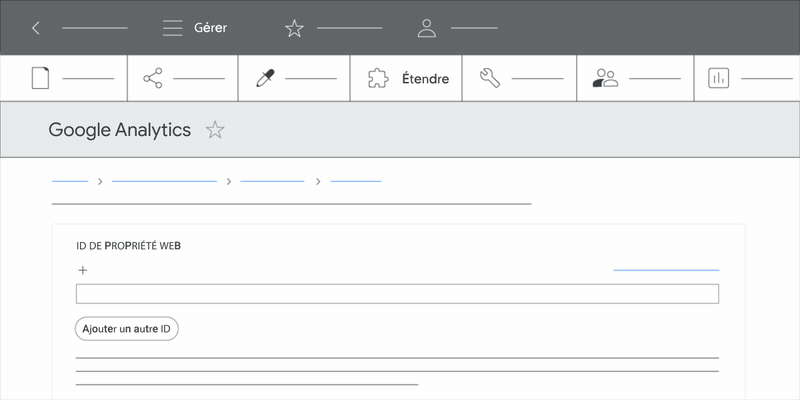
Task: Click the ID DE PROPRIÉTÉ WEB label
Action: tap(128, 246)
